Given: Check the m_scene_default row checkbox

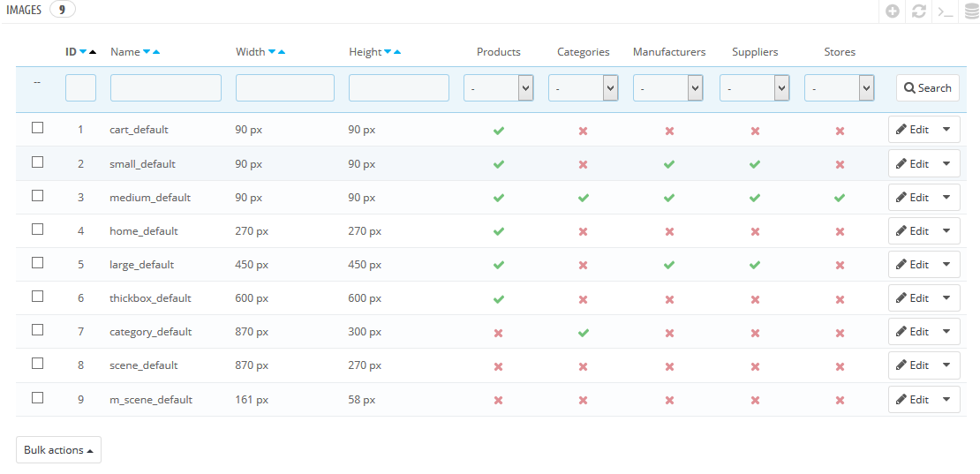Looking at the screenshot, I should point(37,397).
